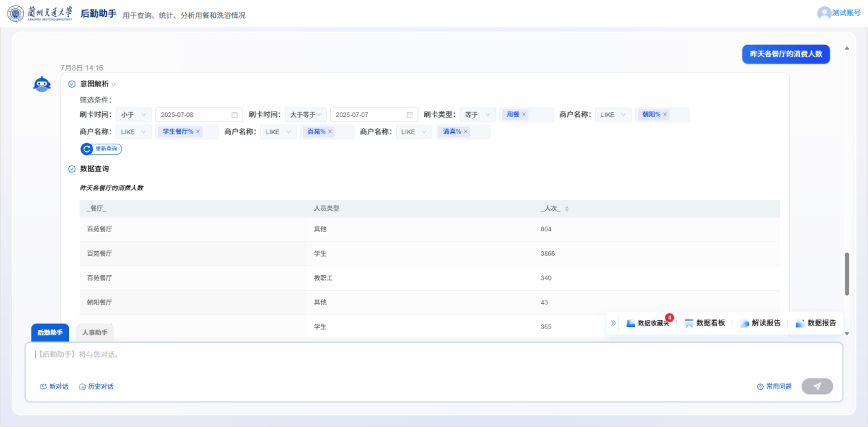Viewport: 868px width, 427px height.
Task: Expand the 意图解析 section chevron
Action: [114, 84]
